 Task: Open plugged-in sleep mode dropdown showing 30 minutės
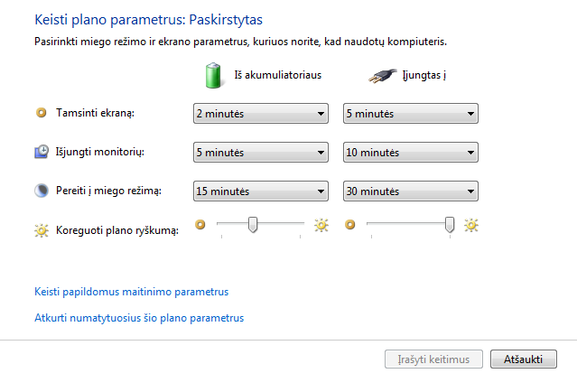[411, 191]
